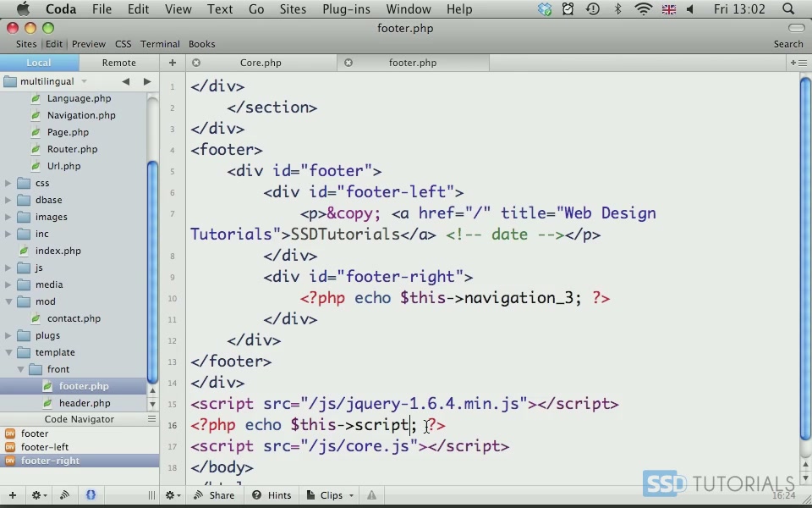Open Time Machine menu bar icon
This screenshot has height=508, width=812.
592,9
